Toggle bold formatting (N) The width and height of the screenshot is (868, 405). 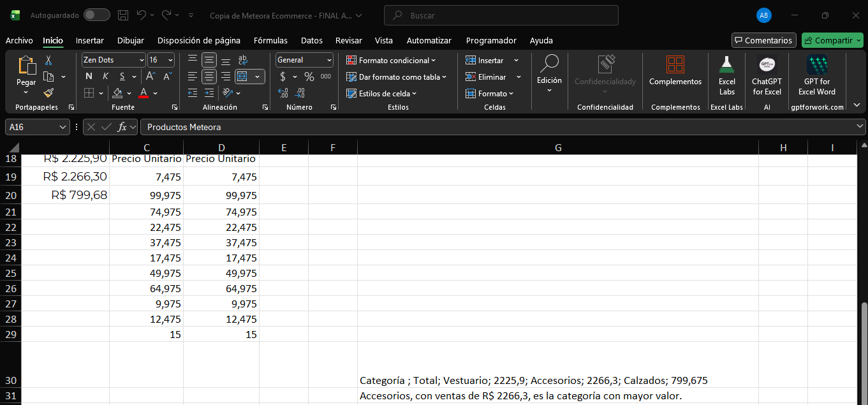click(x=89, y=77)
